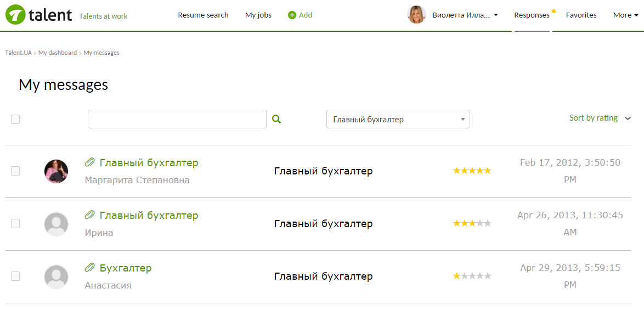Viewport: 644px width, 311px height.
Task: Click Анастасия's placeholder avatar icon
Action: [56, 276]
